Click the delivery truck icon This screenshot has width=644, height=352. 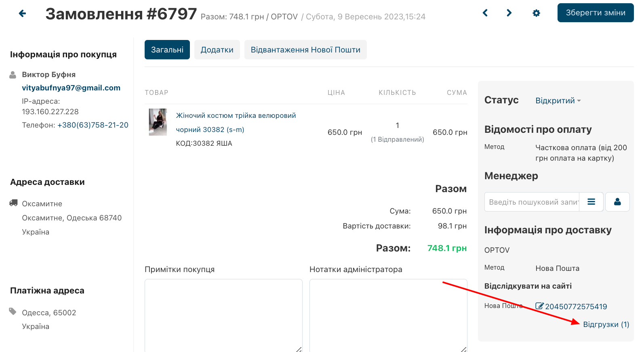coord(13,203)
